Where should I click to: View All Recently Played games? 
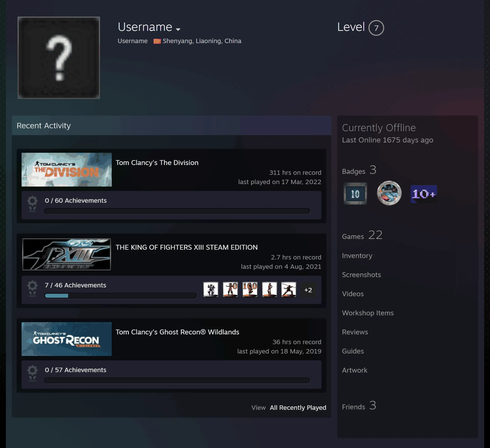(298, 407)
